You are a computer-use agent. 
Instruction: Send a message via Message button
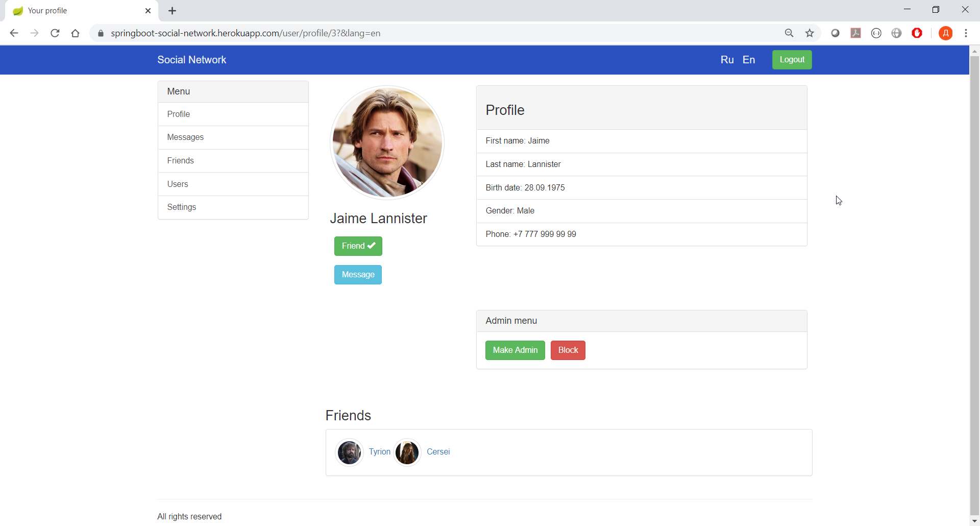coord(358,275)
